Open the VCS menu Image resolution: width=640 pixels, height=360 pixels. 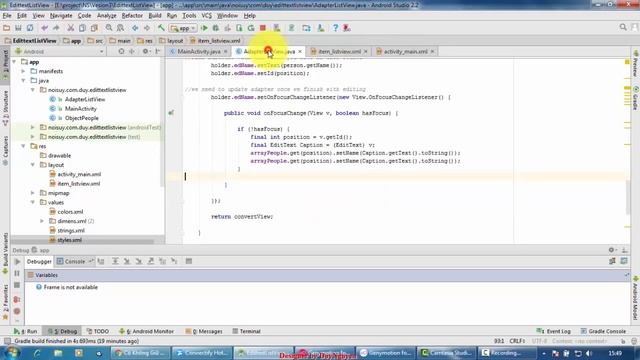click(207, 16)
